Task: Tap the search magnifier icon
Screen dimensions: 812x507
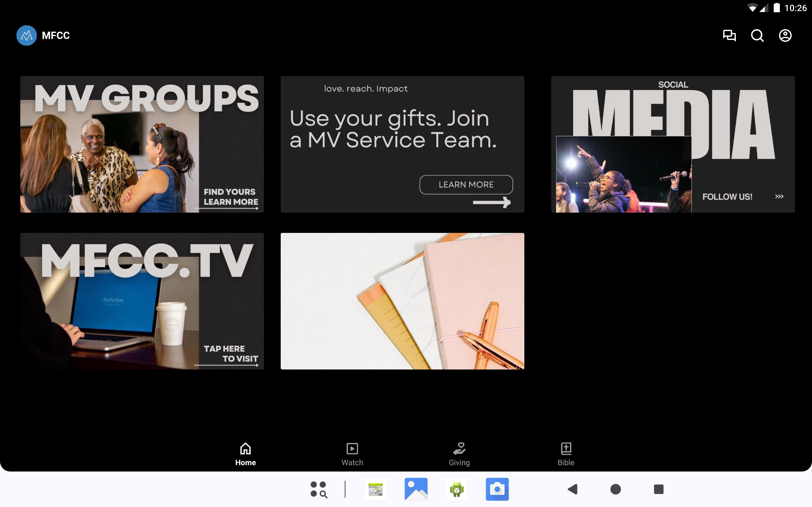Action: [757, 35]
